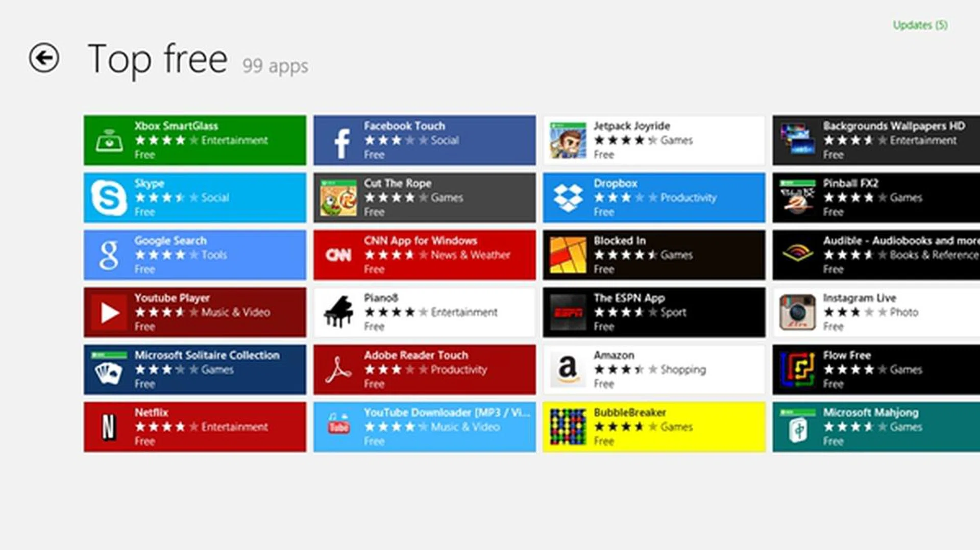Viewport: 980px width, 550px height.
Task: Click the back arrow button
Action: tap(44, 58)
